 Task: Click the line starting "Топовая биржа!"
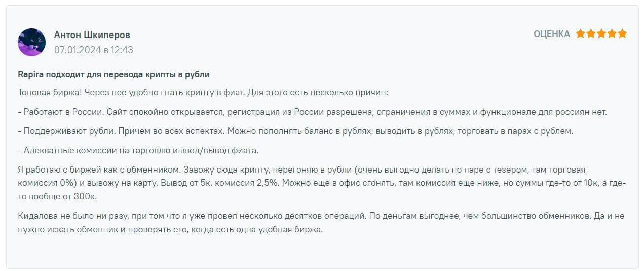click(x=202, y=93)
